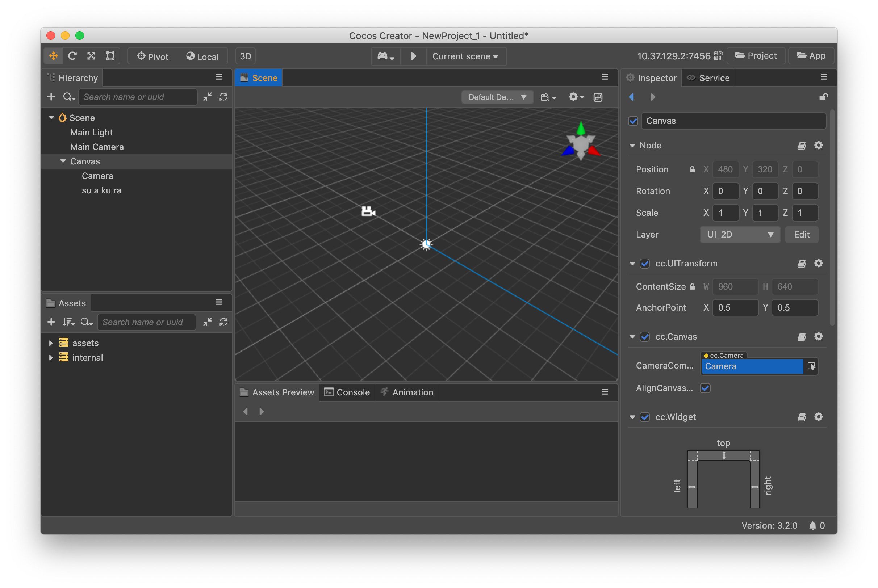Refresh the Hierarchy panel
Screen dimensions: 878x588
223,97
